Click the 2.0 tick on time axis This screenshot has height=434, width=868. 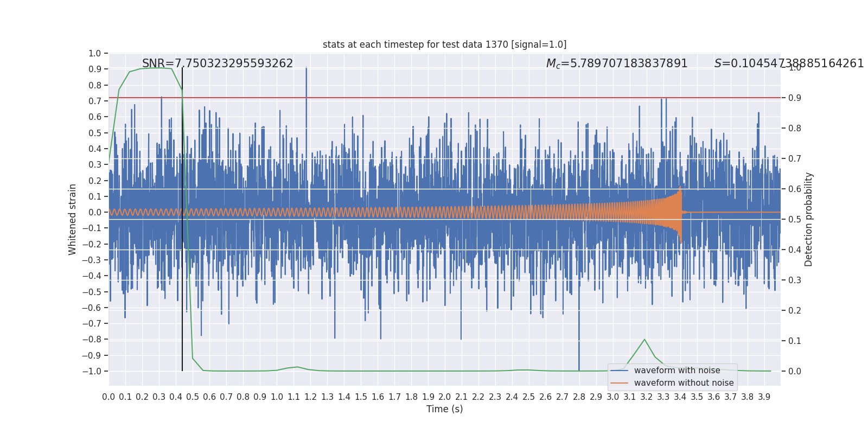(x=445, y=397)
